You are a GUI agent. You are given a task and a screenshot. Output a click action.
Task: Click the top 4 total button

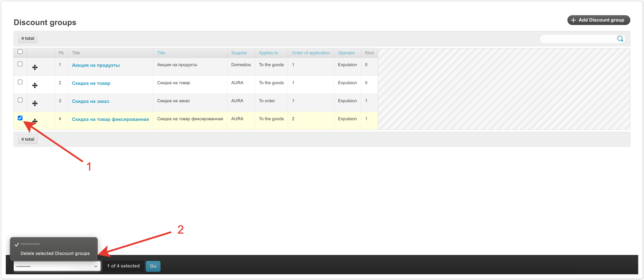(28, 38)
